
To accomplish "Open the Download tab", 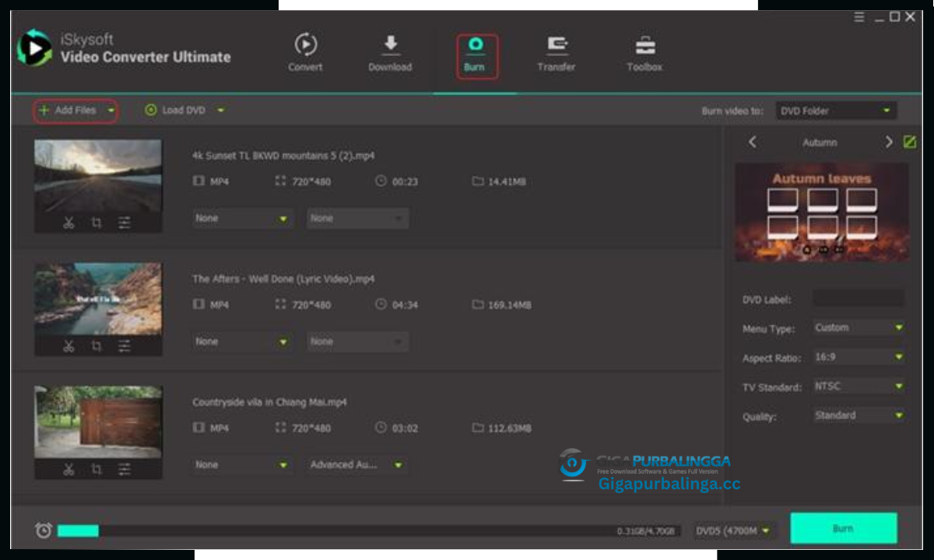I will click(x=390, y=53).
